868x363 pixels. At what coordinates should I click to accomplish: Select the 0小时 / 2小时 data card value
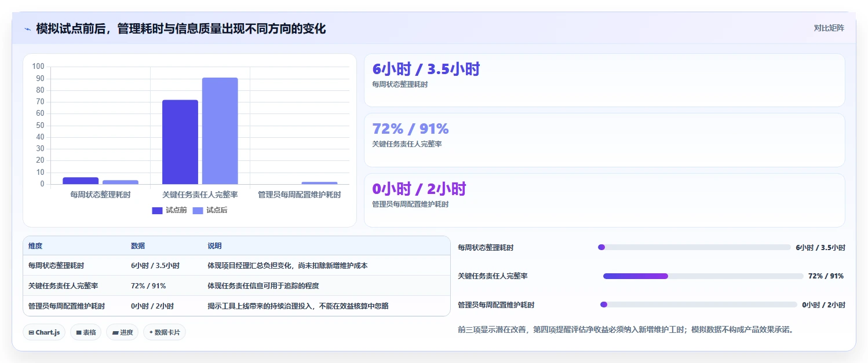419,189
